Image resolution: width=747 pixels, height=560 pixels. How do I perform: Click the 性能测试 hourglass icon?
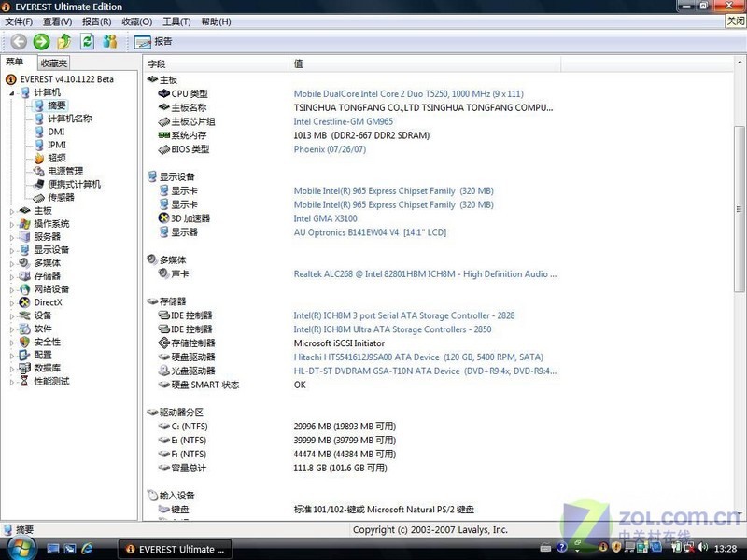tap(24, 381)
